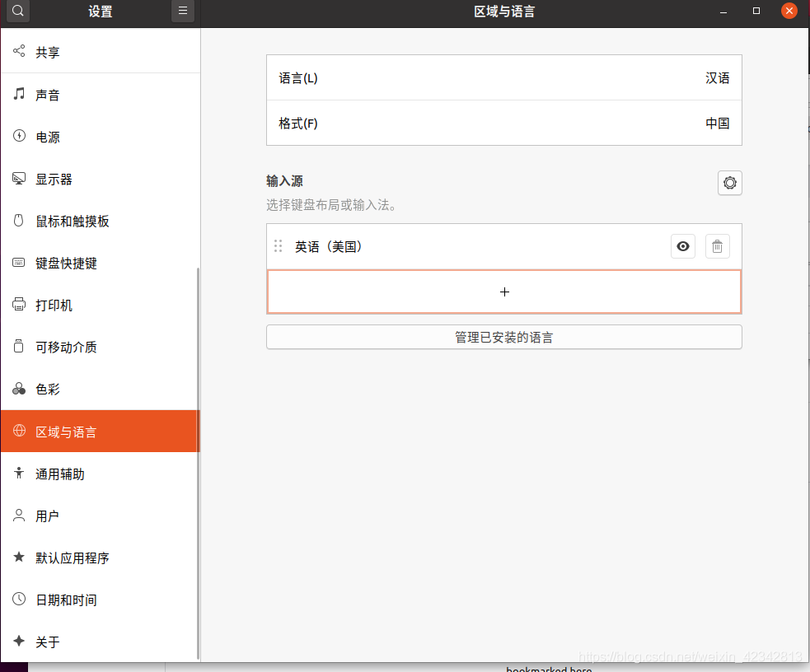Screen dimensions: 810x672
Task: Select 键盘快捷键 in sidebar
Action: coord(101,264)
